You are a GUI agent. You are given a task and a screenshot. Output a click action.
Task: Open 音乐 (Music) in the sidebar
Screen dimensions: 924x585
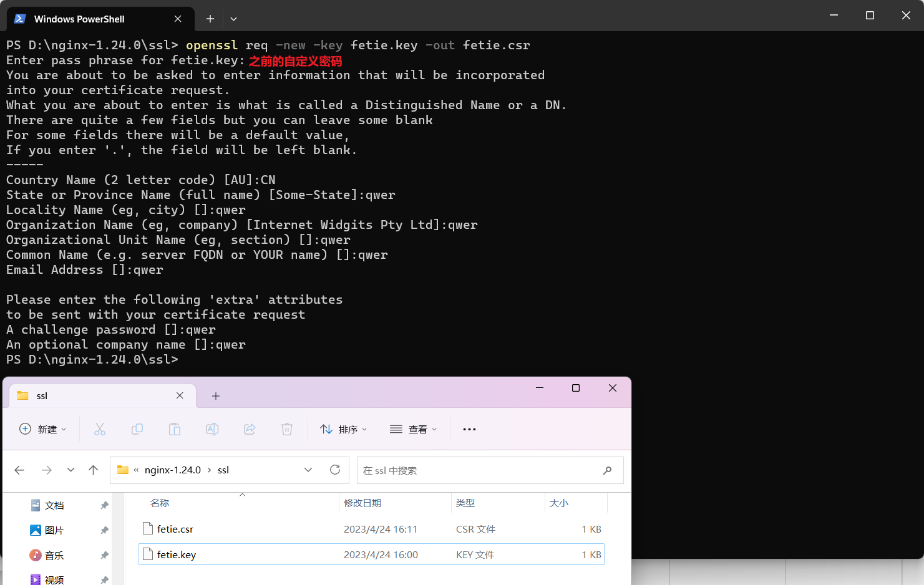click(54, 555)
